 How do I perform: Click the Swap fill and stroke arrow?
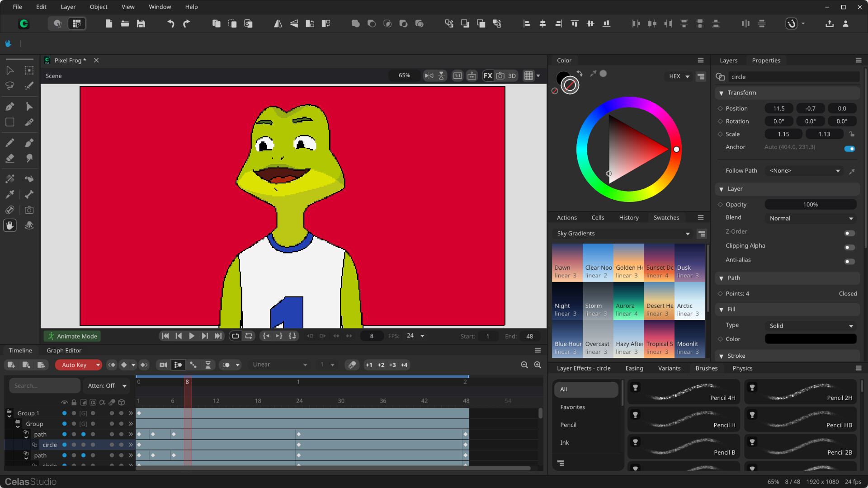click(x=580, y=73)
